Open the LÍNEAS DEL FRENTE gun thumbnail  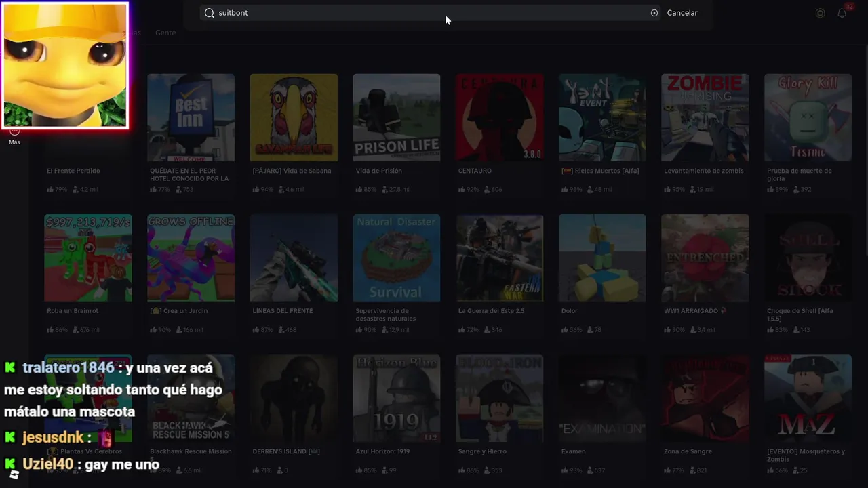point(294,258)
